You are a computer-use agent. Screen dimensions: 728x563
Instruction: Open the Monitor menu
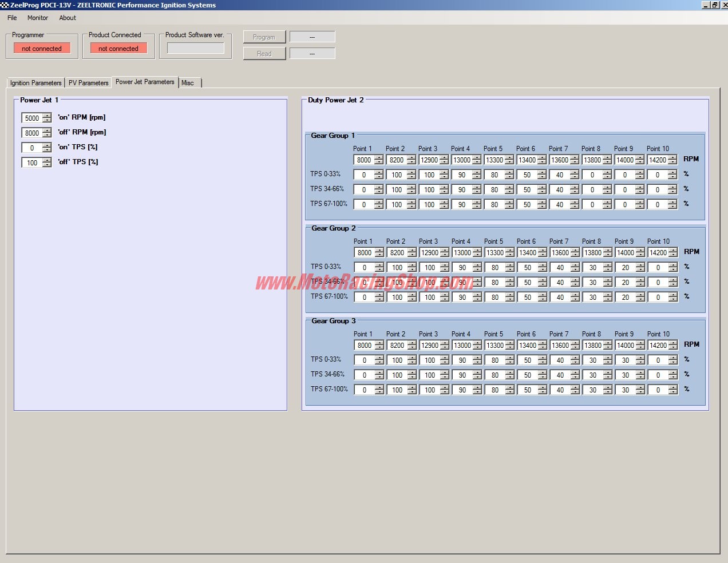[x=38, y=18]
